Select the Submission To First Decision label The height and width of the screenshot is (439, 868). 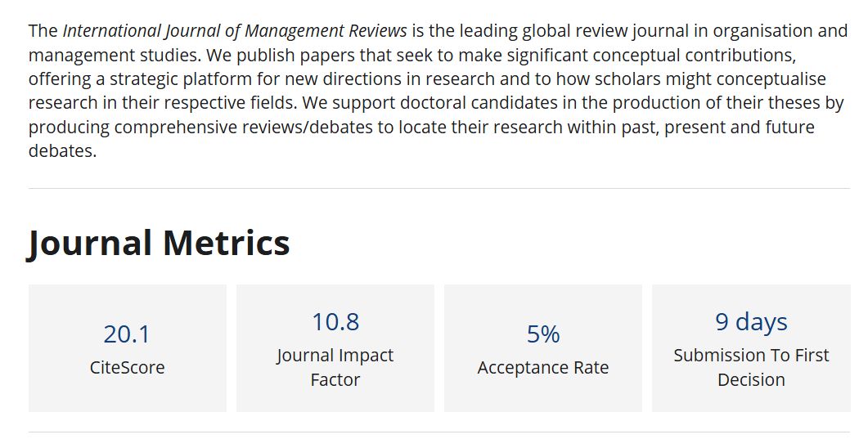[x=751, y=367]
